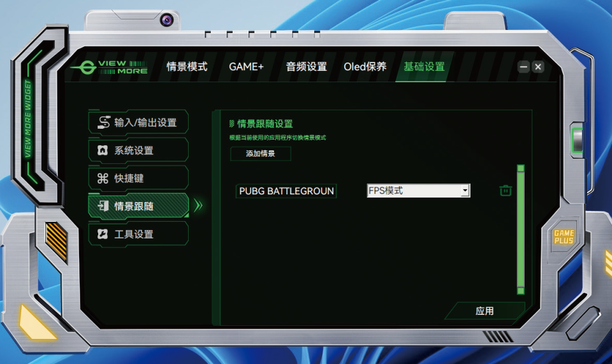Viewport: 612px width, 364px height.
Task: Open 快捷键 sidebar item
Action: coord(138,178)
